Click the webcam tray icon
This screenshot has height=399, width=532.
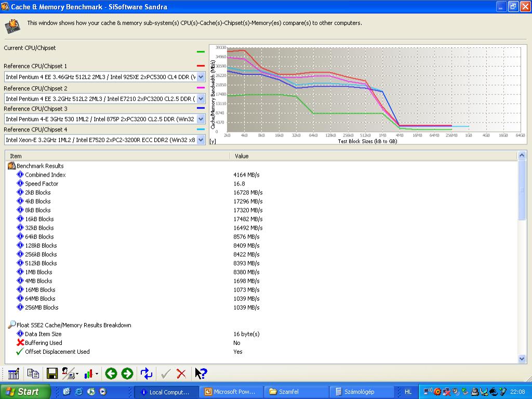(x=475, y=392)
